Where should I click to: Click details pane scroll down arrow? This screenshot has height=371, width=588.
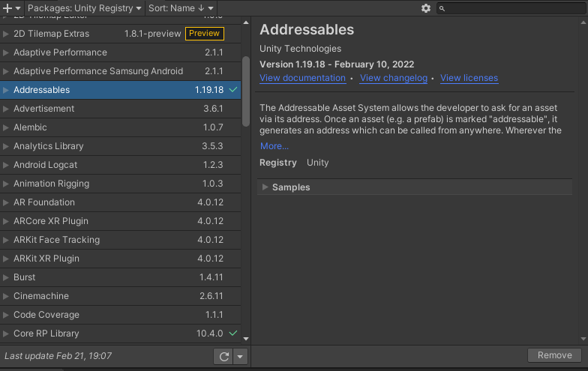pyautogui.click(x=583, y=339)
